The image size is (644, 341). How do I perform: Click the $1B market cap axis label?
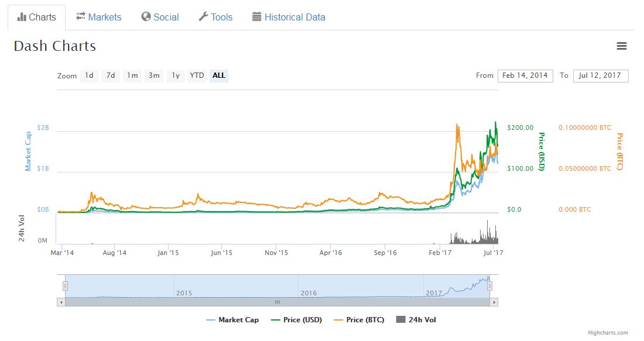point(43,168)
